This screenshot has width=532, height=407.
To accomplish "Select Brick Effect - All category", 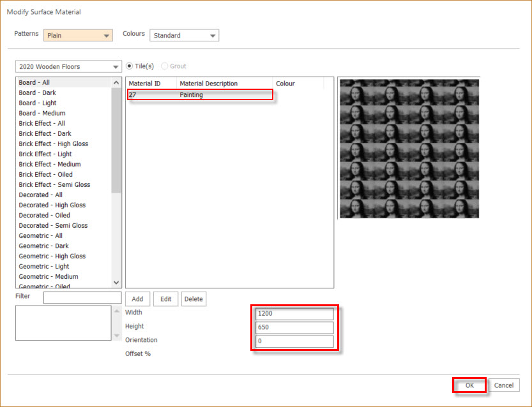I will pos(64,123).
